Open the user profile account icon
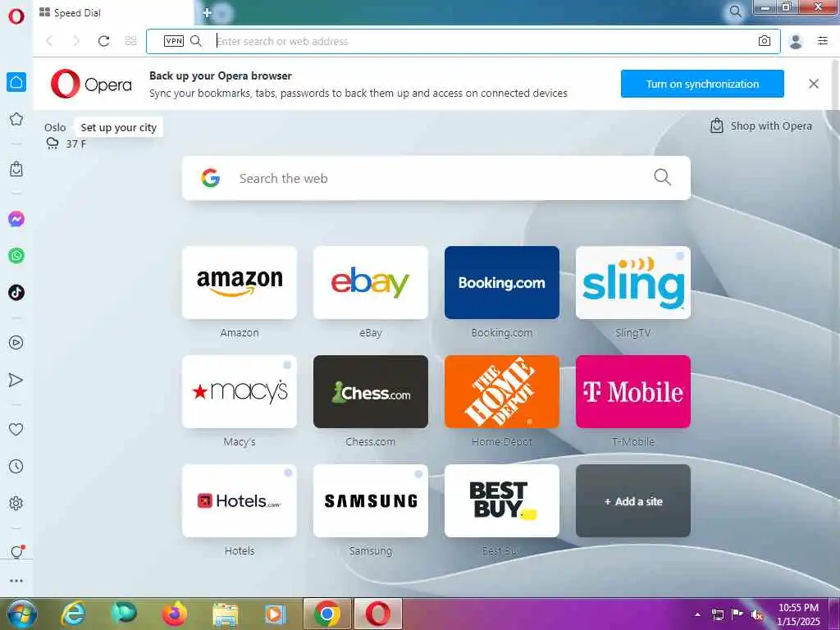 click(x=796, y=41)
